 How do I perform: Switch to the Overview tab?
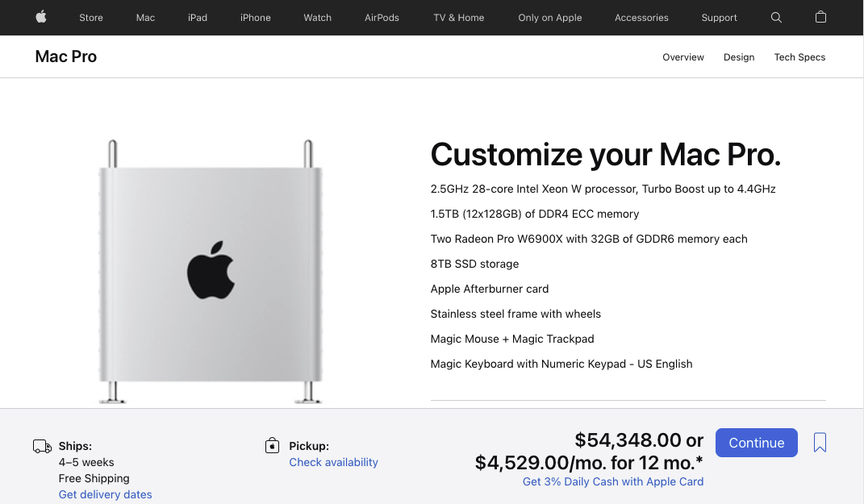682,57
